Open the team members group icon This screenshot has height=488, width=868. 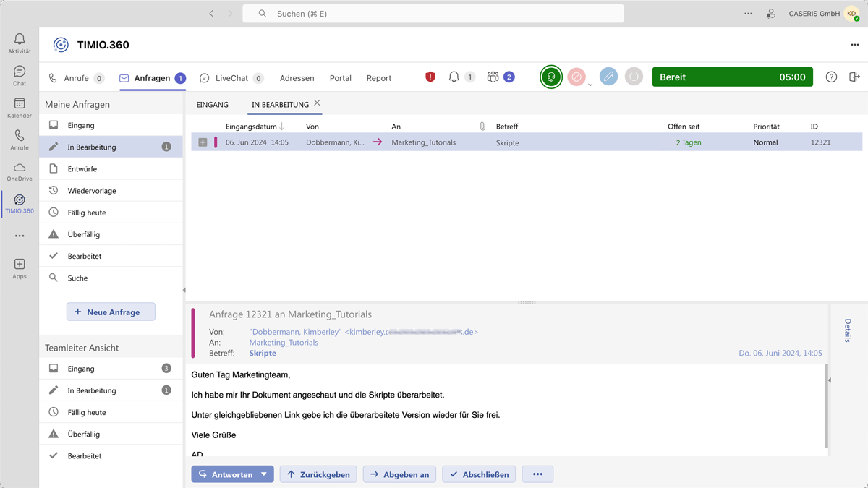[x=493, y=77]
